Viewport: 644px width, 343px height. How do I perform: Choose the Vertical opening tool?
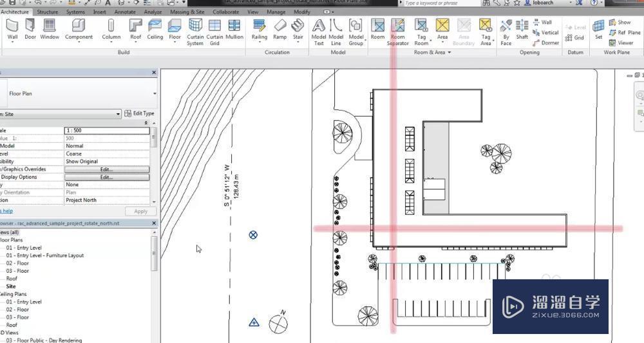546,32
